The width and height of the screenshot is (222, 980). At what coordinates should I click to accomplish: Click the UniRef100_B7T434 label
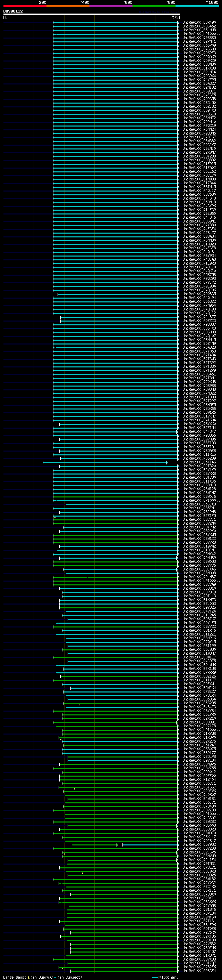199,355
